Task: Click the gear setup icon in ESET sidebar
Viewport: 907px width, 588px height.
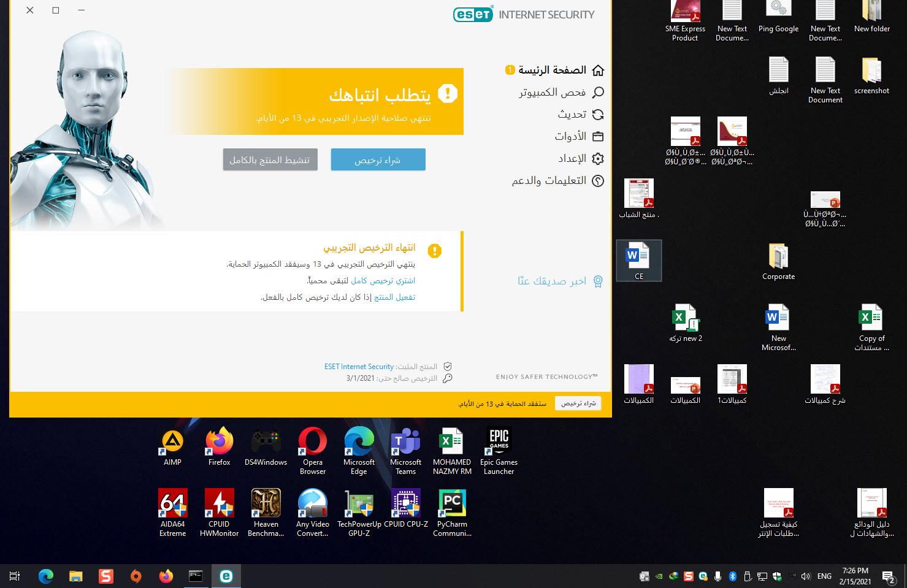Action: pos(598,158)
